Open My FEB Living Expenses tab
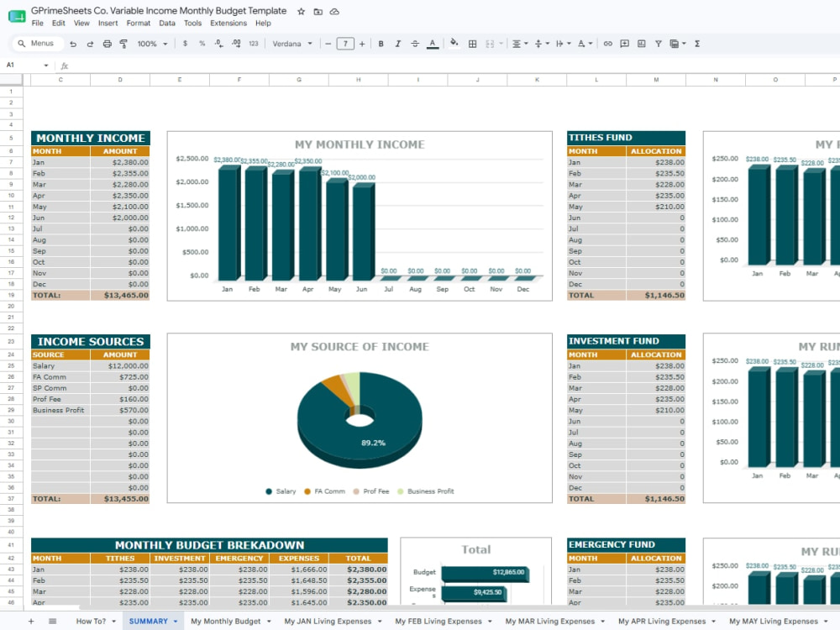This screenshot has height=630, width=840. tap(438, 621)
